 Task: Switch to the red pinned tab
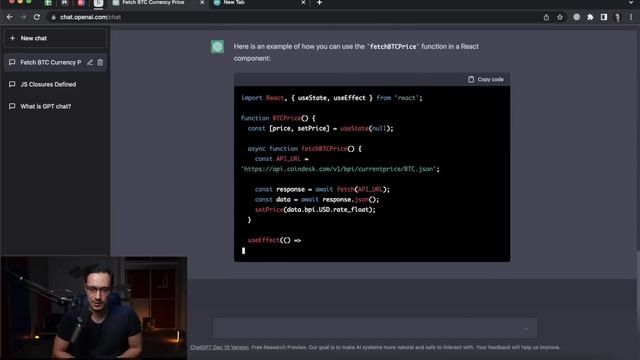pos(81,3)
